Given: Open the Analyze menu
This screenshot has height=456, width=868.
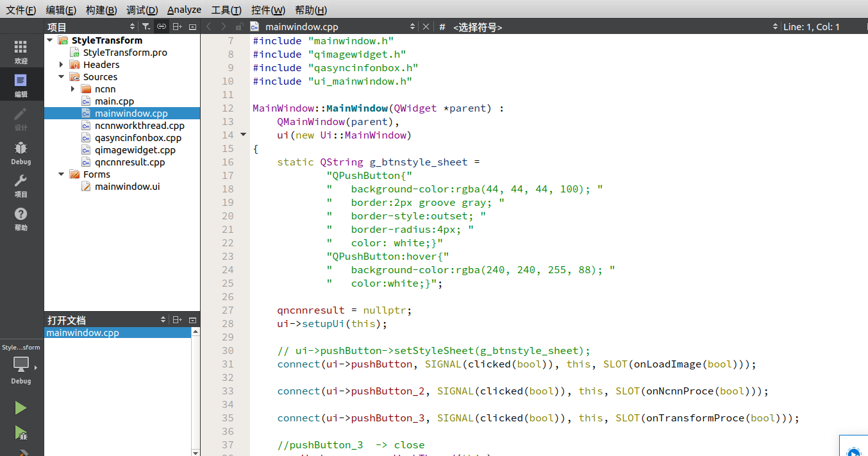Looking at the screenshot, I should [x=184, y=10].
